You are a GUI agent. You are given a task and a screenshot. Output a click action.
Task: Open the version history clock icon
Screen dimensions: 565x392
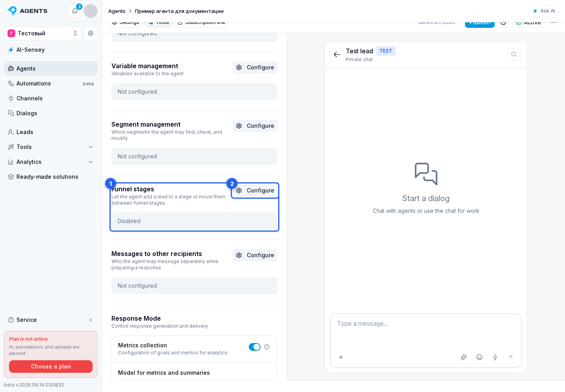pos(503,24)
